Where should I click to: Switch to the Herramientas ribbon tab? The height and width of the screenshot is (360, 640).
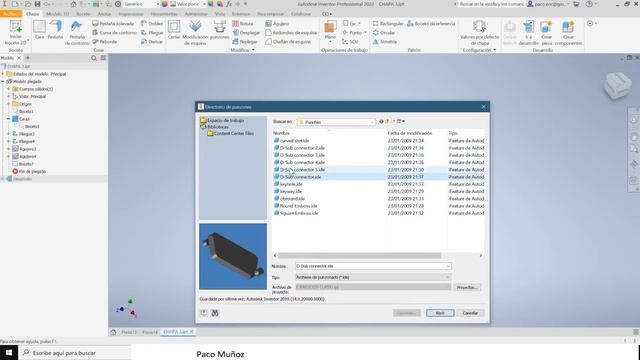pos(164,14)
